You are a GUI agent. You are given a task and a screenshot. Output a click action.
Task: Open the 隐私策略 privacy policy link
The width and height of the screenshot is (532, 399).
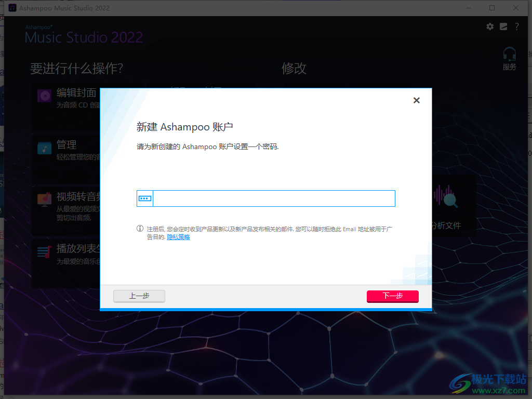[178, 236]
